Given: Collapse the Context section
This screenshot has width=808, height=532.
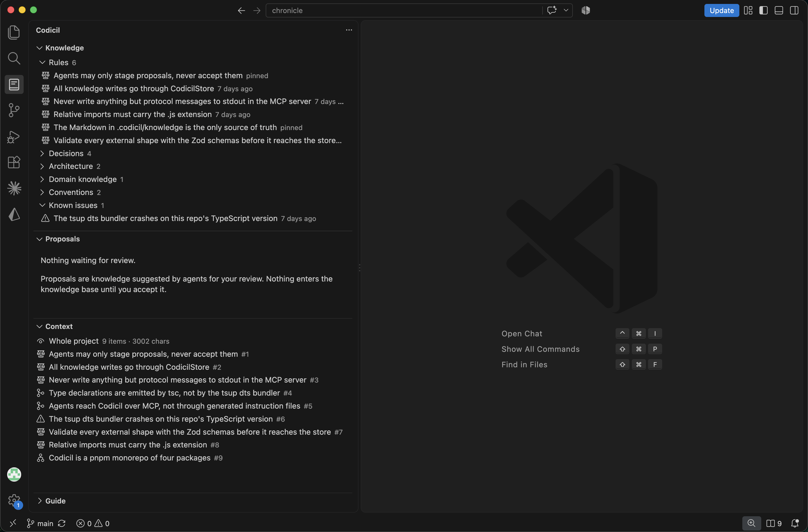Looking at the screenshot, I should pyautogui.click(x=39, y=326).
